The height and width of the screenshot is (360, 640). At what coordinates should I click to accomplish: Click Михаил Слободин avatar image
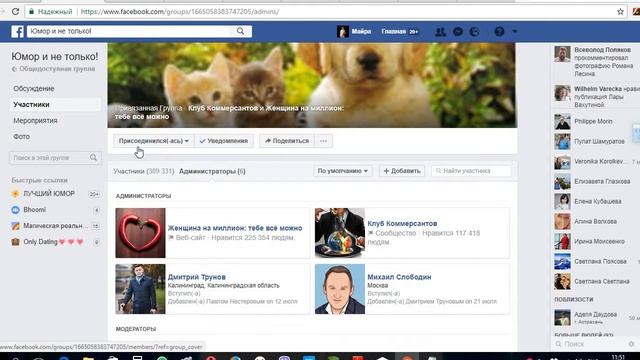coord(340,289)
